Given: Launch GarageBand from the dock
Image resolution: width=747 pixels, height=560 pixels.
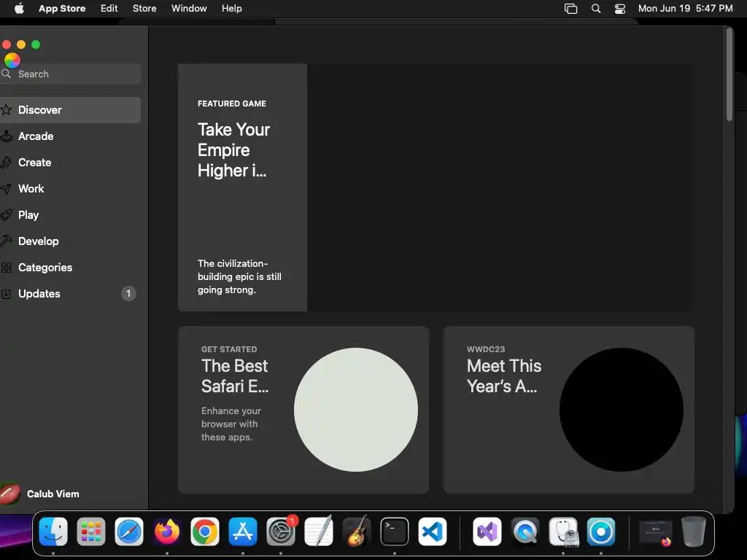Looking at the screenshot, I should pyautogui.click(x=357, y=531).
